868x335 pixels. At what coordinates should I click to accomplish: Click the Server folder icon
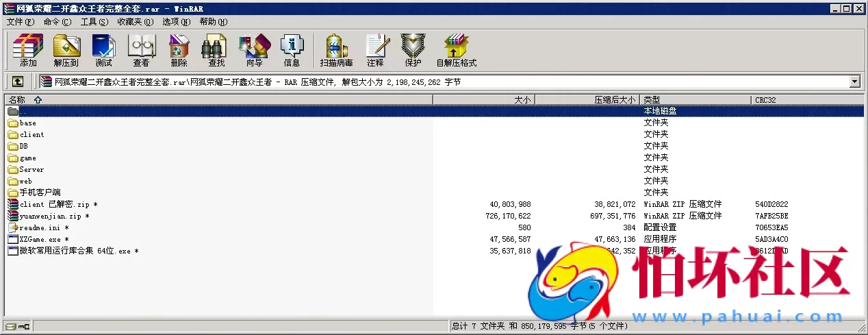13,170
